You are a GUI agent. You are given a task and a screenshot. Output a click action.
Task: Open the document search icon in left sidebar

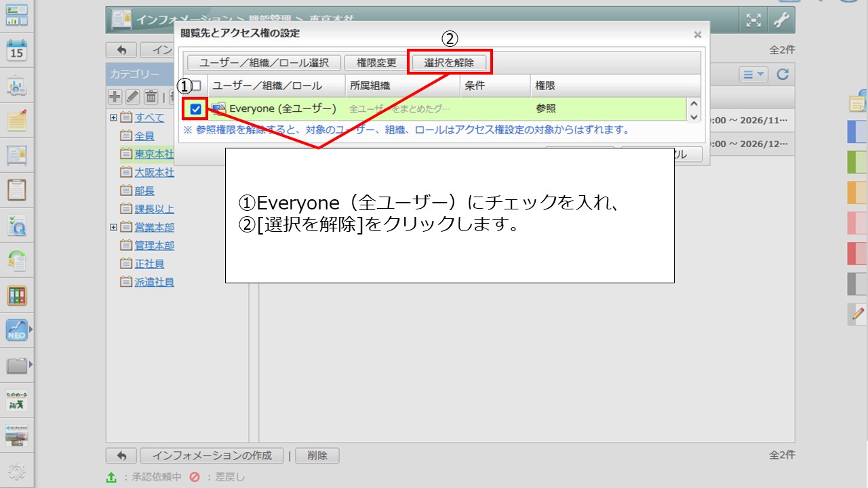tap(16, 226)
